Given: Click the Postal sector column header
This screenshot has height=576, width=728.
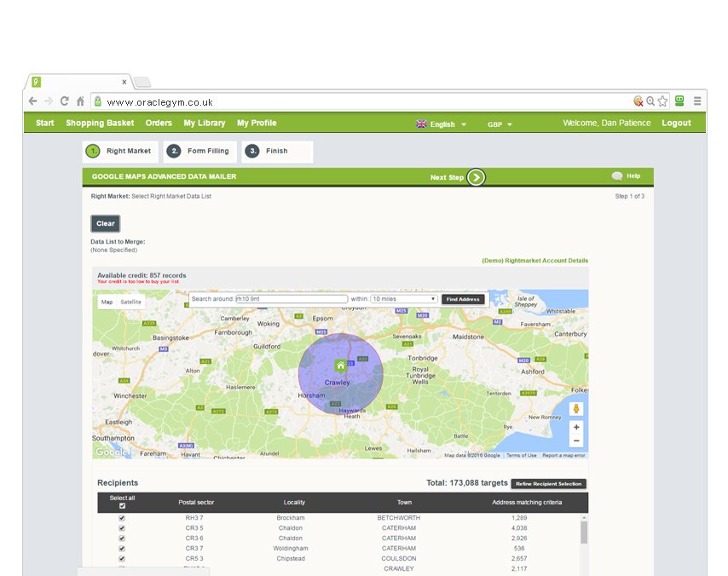Looking at the screenshot, I should pos(196,502).
